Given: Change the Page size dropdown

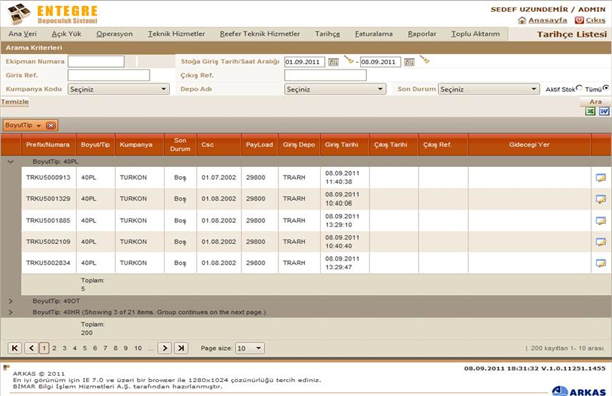Looking at the screenshot, I should [x=250, y=348].
